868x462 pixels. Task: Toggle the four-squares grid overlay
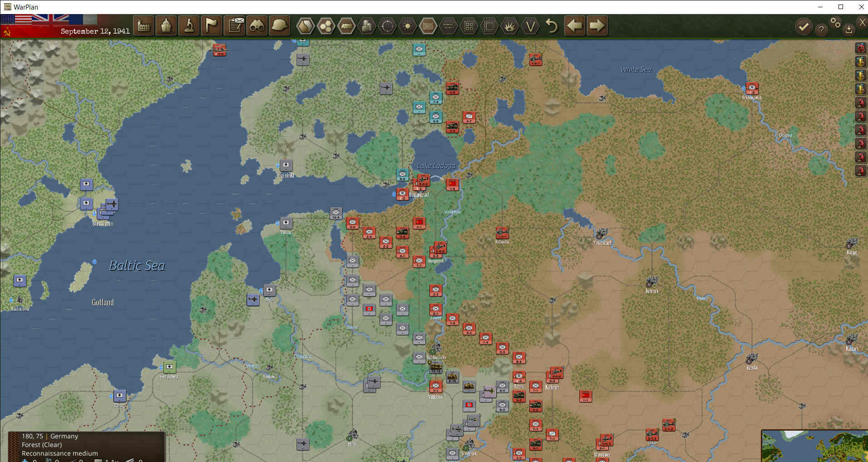[x=469, y=26]
